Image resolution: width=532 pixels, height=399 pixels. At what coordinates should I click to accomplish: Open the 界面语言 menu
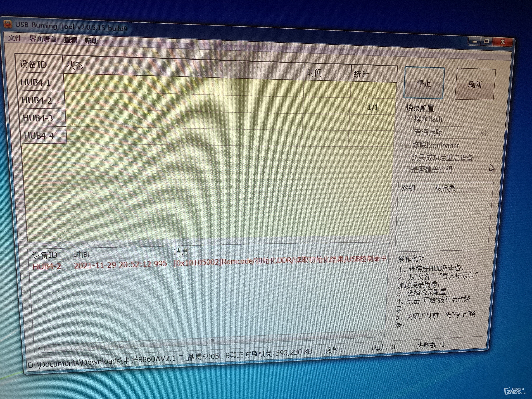(x=43, y=39)
